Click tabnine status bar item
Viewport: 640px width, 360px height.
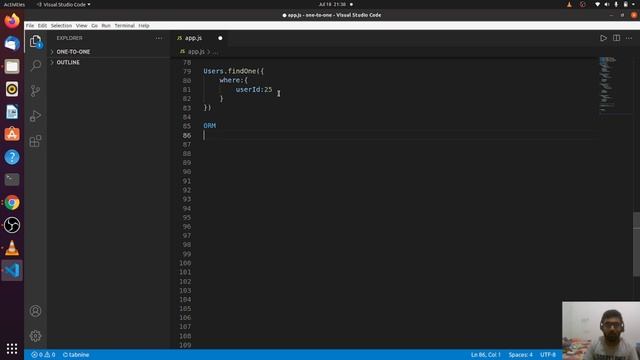click(76, 355)
